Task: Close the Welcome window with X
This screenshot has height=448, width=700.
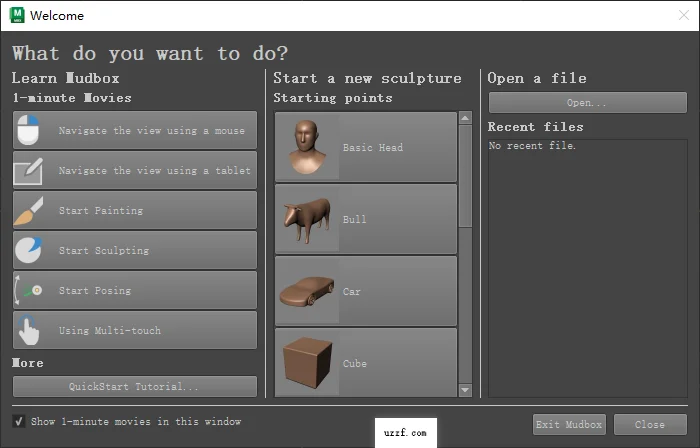Action: [683, 15]
